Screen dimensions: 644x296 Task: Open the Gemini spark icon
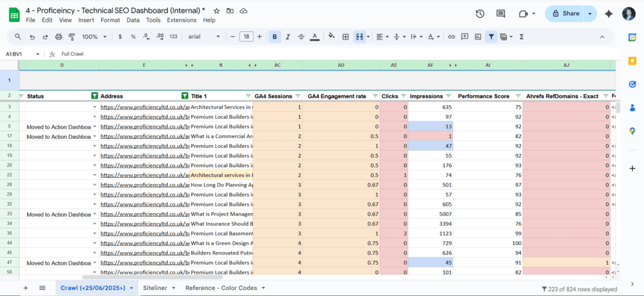point(609,14)
